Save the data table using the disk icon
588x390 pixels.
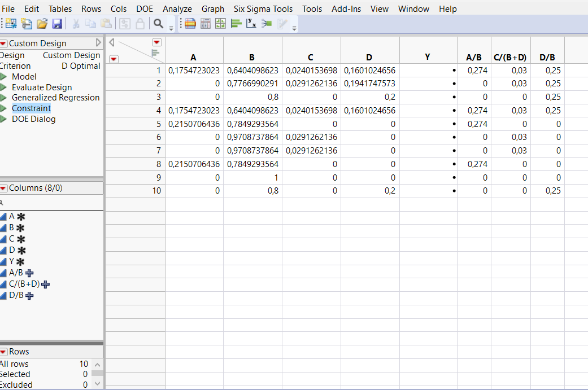57,23
